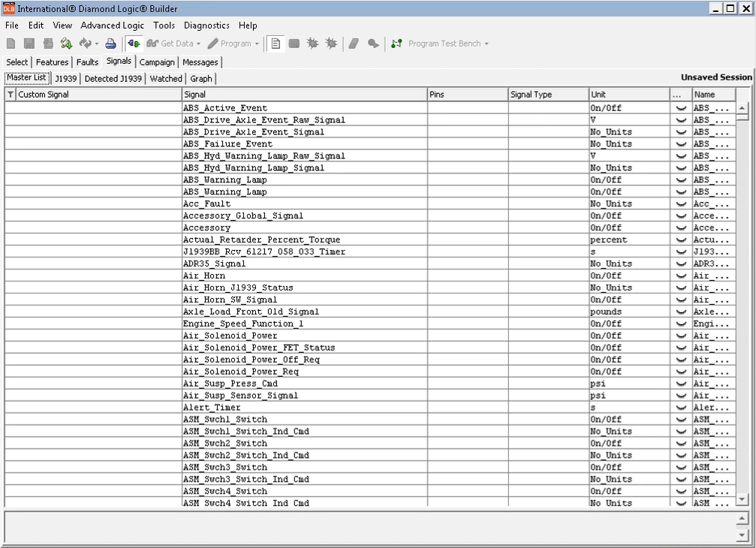Screen dimensions: 756x548
Task: Click the document page icon beside Program
Action: (276, 44)
